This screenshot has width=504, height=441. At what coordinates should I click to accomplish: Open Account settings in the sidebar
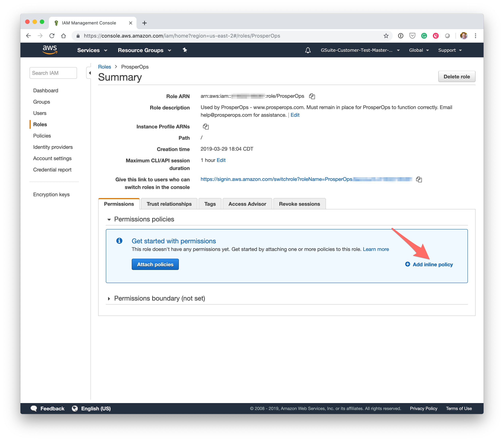coord(52,158)
